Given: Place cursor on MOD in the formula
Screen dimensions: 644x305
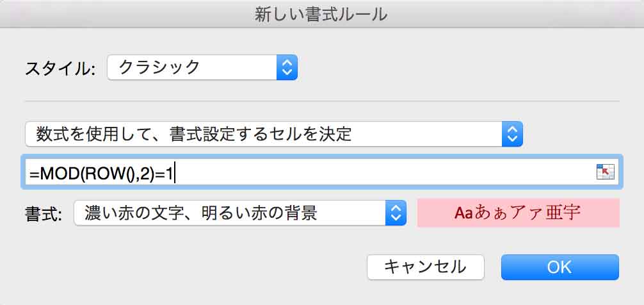Looking at the screenshot, I should [x=58, y=172].
